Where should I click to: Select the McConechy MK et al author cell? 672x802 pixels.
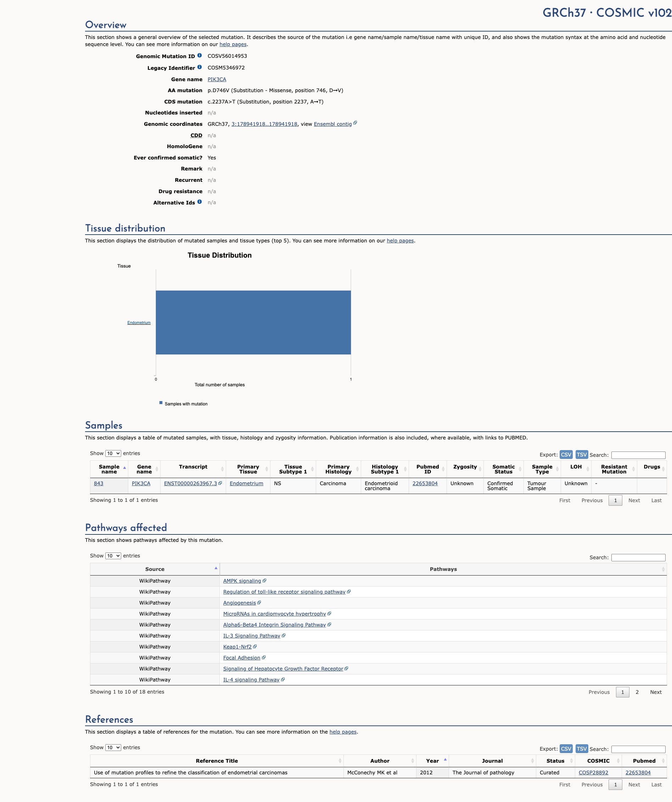[x=379, y=772]
